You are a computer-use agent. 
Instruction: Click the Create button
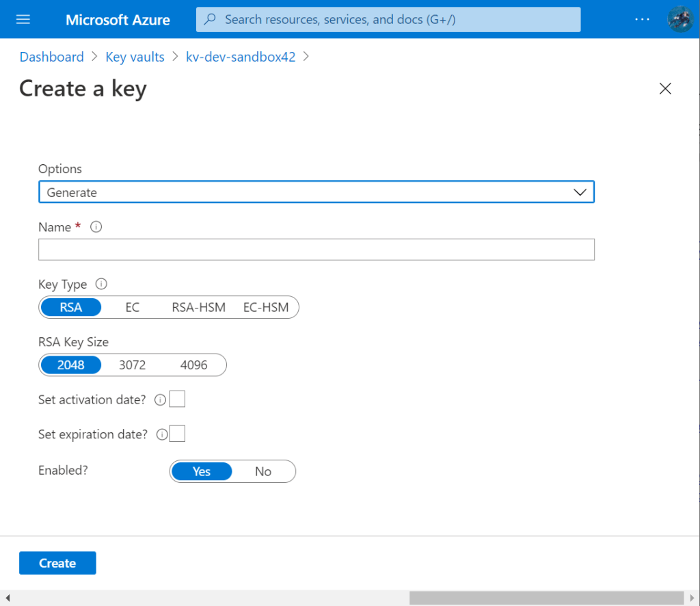pos(57,562)
